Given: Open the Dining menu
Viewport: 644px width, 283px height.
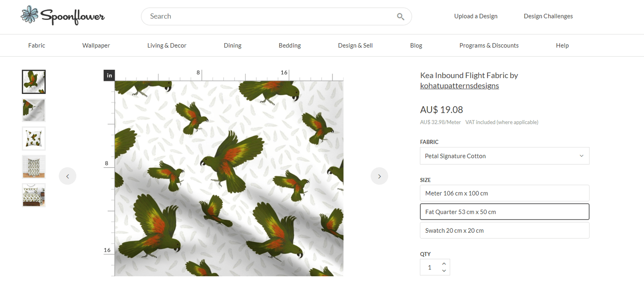Looking at the screenshot, I should (x=233, y=45).
